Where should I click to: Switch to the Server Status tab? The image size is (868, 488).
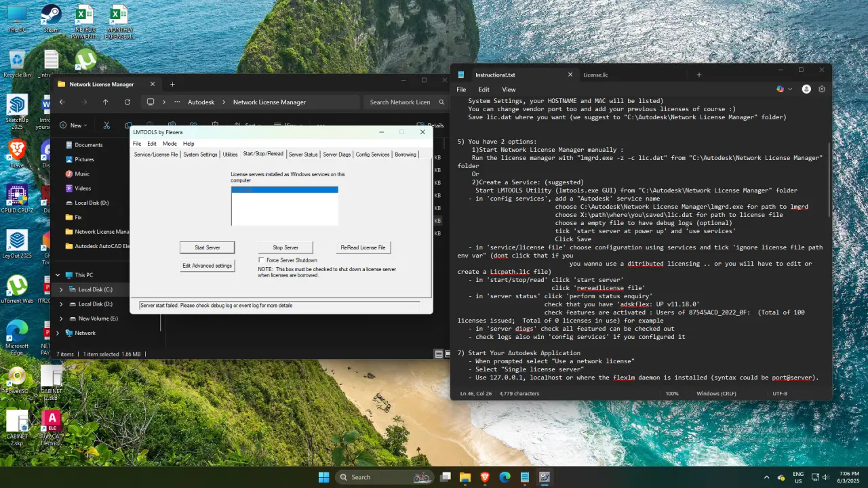303,155
